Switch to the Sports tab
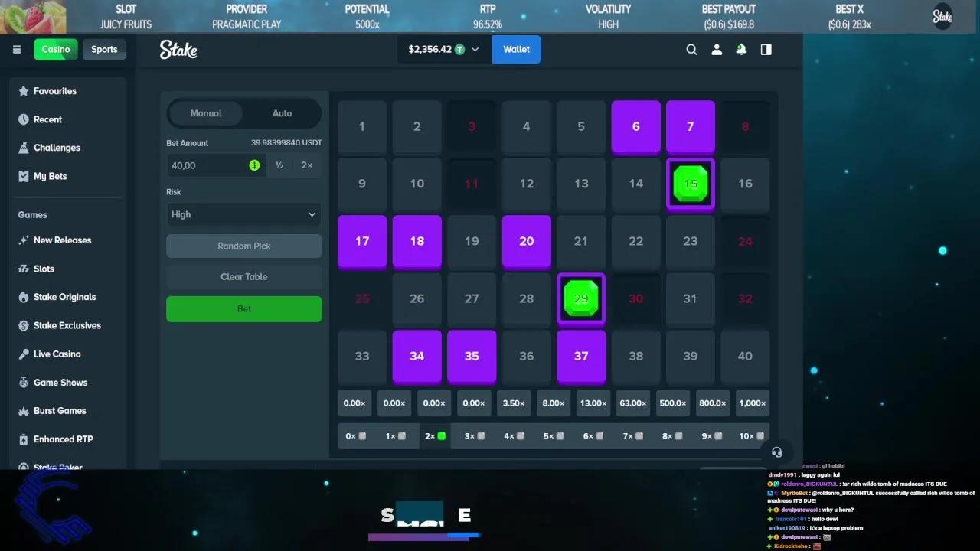 click(104, 50)
